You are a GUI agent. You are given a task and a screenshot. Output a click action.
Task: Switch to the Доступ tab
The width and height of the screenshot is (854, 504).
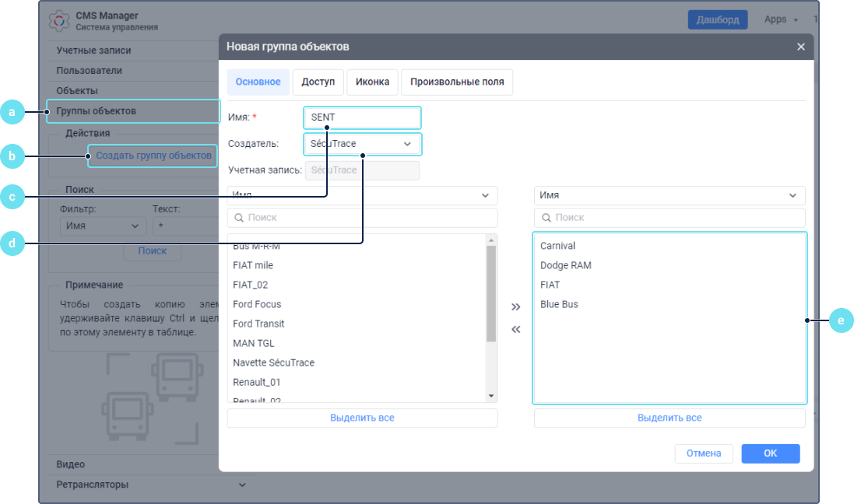318,82
